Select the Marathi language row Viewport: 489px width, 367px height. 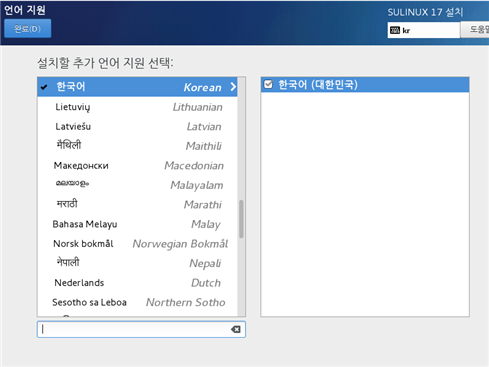[x=137, y=205]
